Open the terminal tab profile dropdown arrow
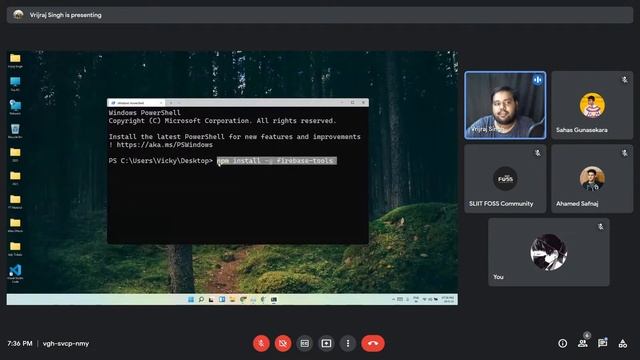This screenshot has width=640, height=360. (x=179, y=103)
